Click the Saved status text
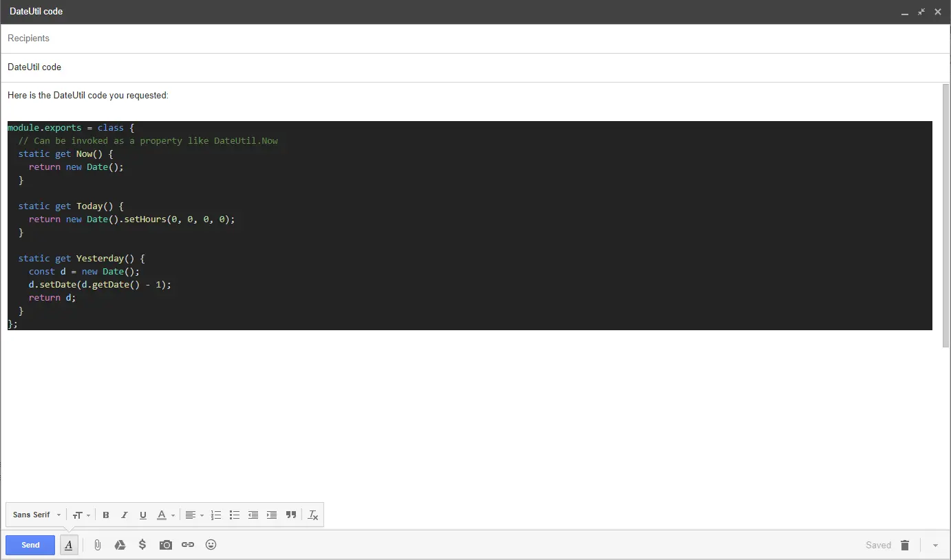The image size is (951, 560). tap(878, 545)
